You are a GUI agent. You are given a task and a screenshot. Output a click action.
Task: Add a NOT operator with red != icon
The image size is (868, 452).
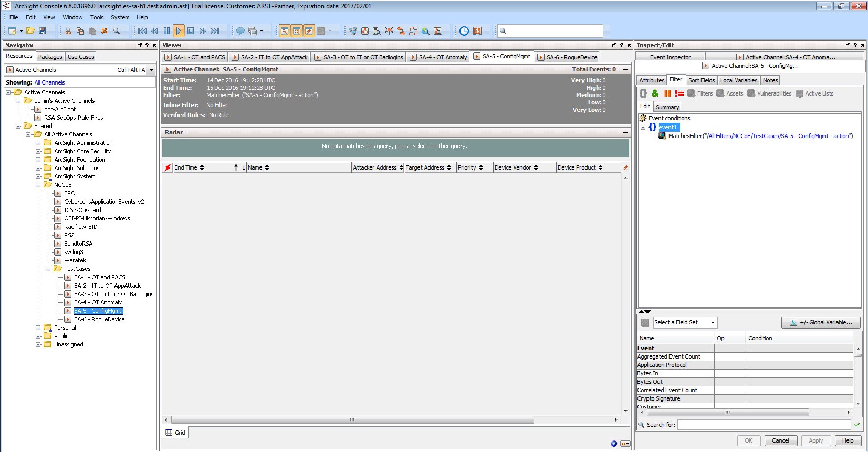coord(679,93)
